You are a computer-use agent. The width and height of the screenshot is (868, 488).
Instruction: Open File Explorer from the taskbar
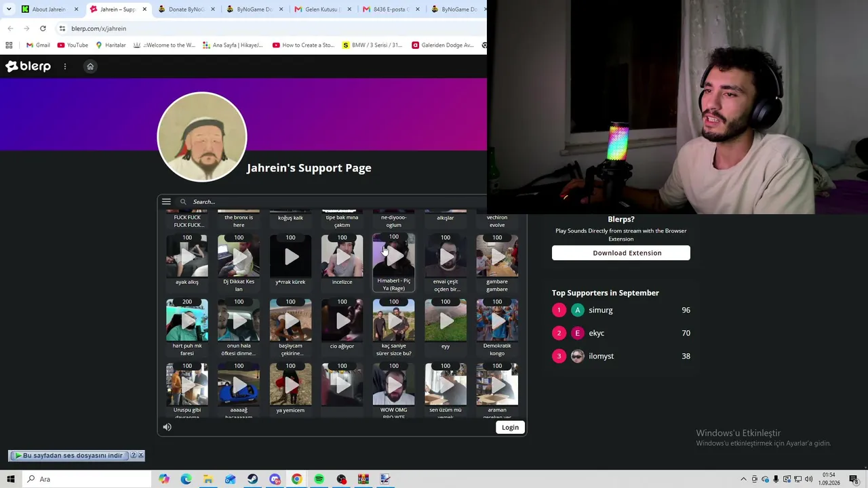(x=208, y=479)
